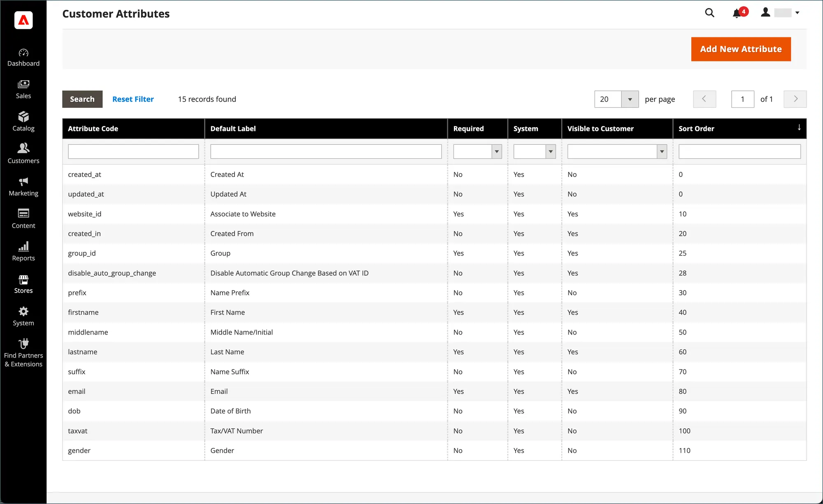Click the magnifying glass search icon
Image resolution: width=823 pixels, height=504 pixels.
coord(709,13)
